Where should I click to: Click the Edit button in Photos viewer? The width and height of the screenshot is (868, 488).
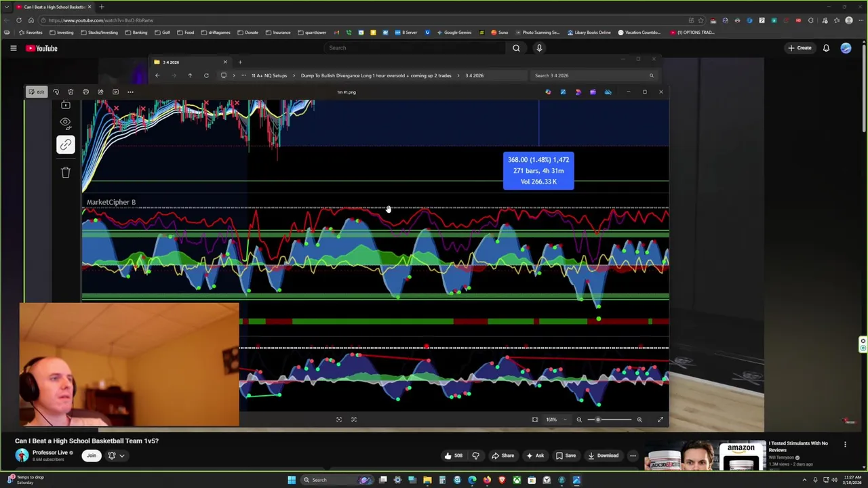[x=37, y=92]
